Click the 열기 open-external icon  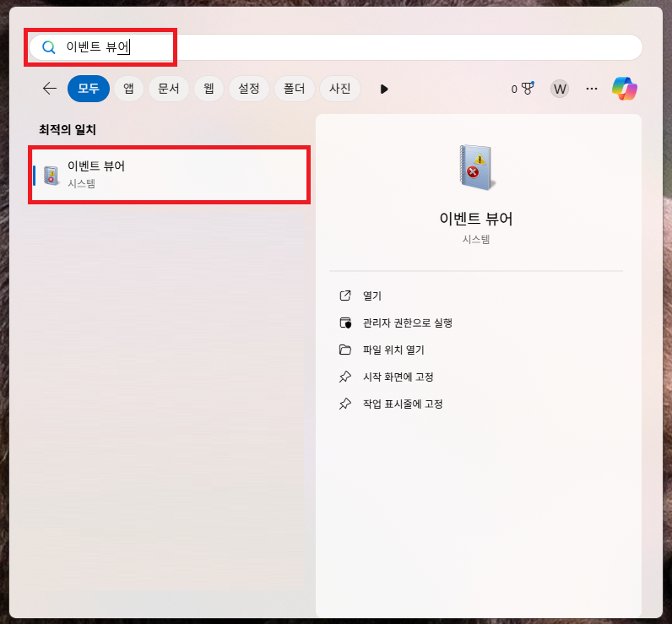345,296
